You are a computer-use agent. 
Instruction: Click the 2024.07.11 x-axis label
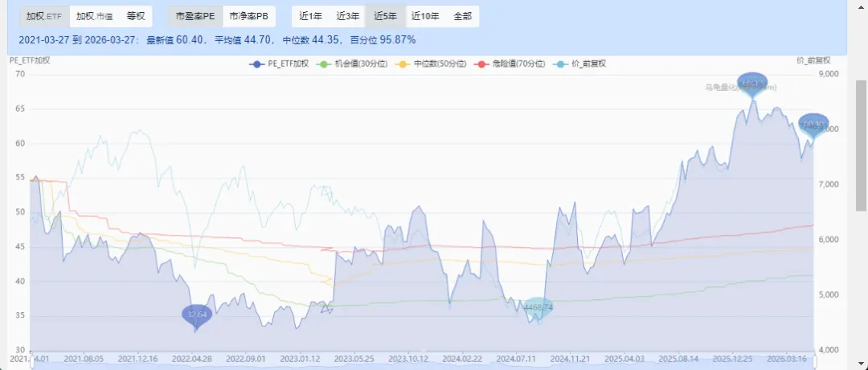[517, 359]
